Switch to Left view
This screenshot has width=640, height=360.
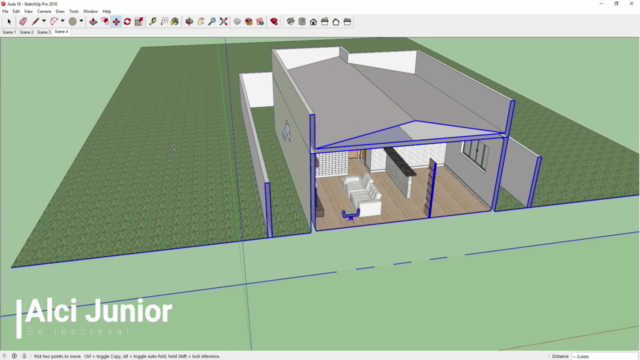(347, 22)
